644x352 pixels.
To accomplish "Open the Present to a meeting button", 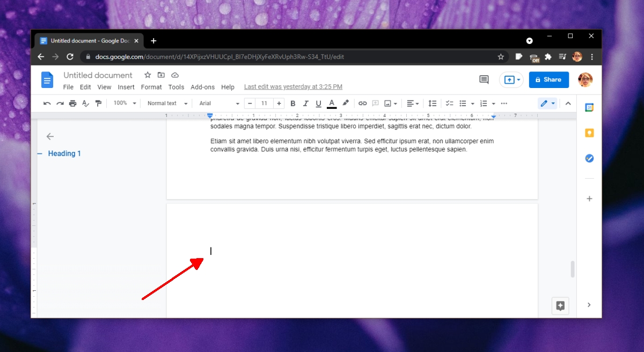I will coord(512,79).
